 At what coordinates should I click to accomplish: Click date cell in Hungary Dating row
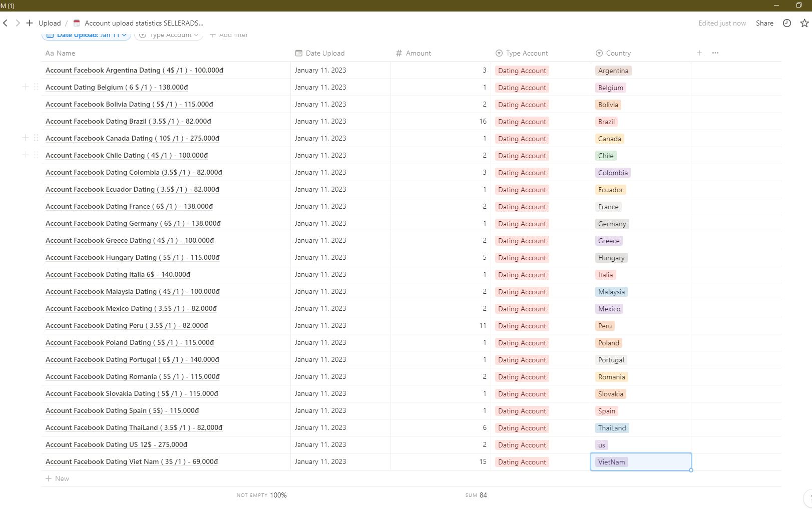tap(340, 257)
